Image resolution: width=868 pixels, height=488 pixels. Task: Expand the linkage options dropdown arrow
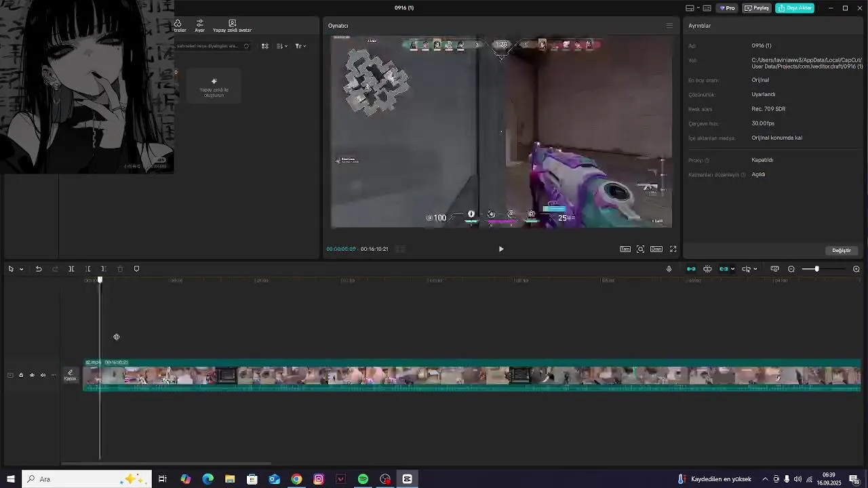[733, 269]
